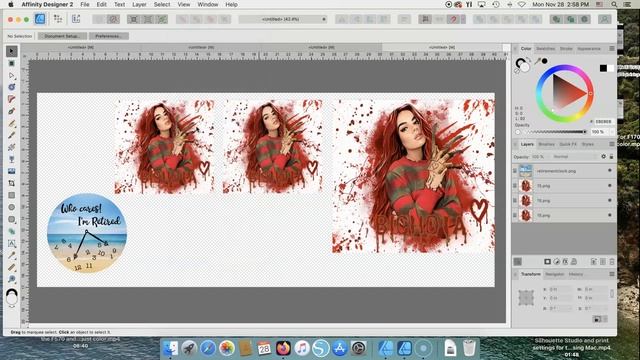
Task: Click the Preferences button
Action: click(109, 36)
